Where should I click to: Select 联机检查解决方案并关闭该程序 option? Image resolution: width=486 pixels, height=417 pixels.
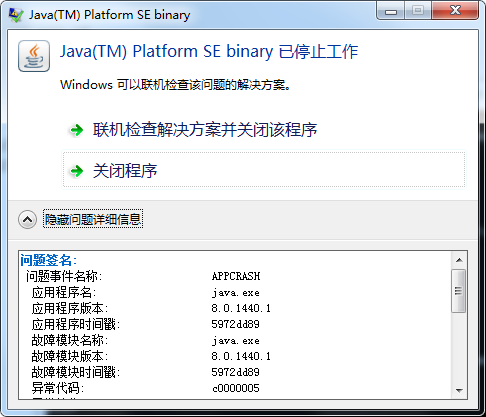205,130
